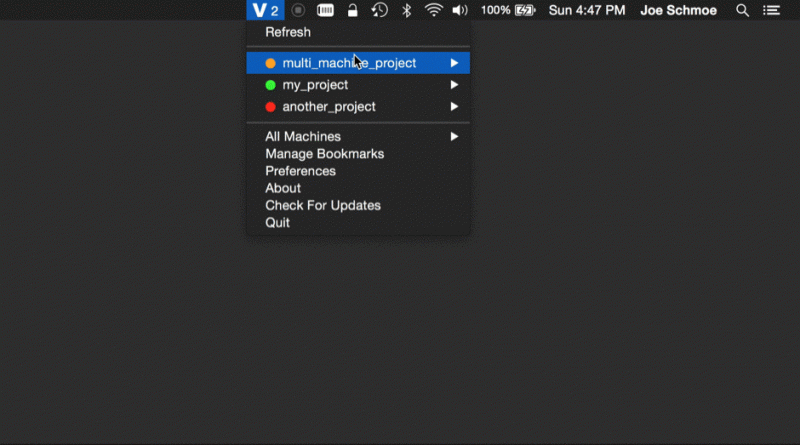The width and height of the screenshot is (800, 445).
Task: Open the Wi-Fi status icon
Action: pos(433,10)
